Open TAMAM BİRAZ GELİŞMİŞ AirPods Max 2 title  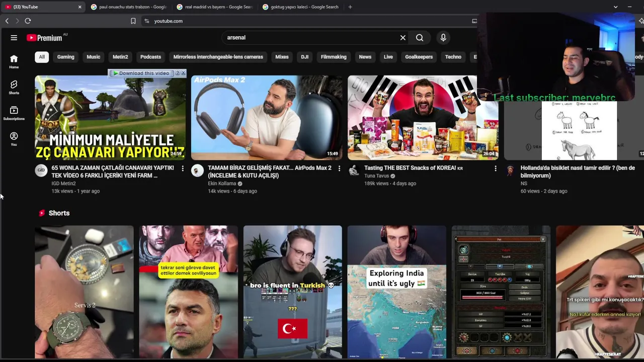pos(270,172)
